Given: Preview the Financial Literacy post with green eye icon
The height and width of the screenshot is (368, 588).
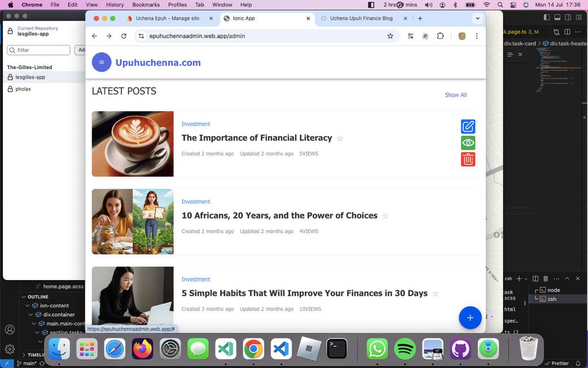Looking at the screenshot, I should point(468,143).
